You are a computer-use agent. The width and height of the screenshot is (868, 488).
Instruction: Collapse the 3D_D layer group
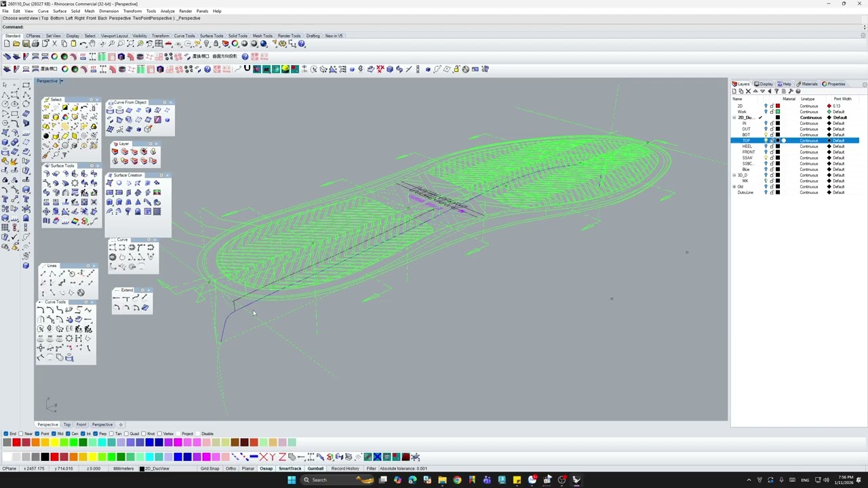click(x=734, y=176)
